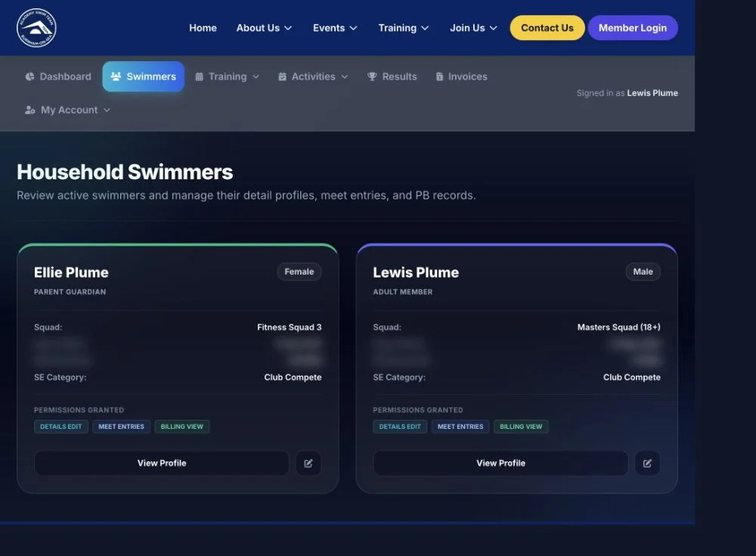Click the Fitness Squad 3 value
The height and width of the screenshot is (556, 756).
(290, 328)
